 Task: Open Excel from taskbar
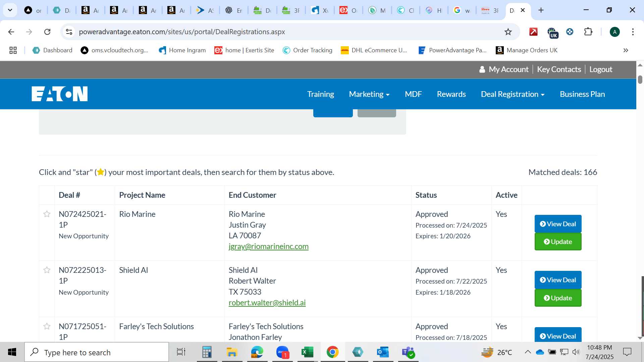(x=307, y=352)
